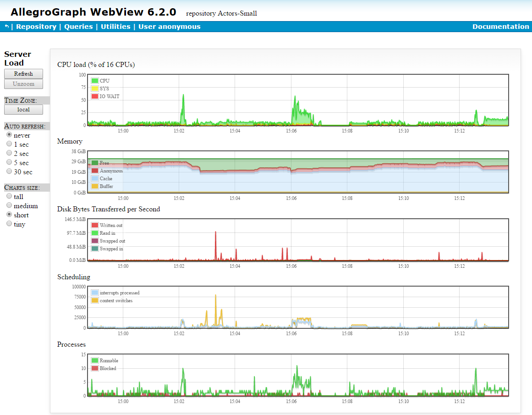Click the yellow SYS legend swatch

(x=95, y=89)
